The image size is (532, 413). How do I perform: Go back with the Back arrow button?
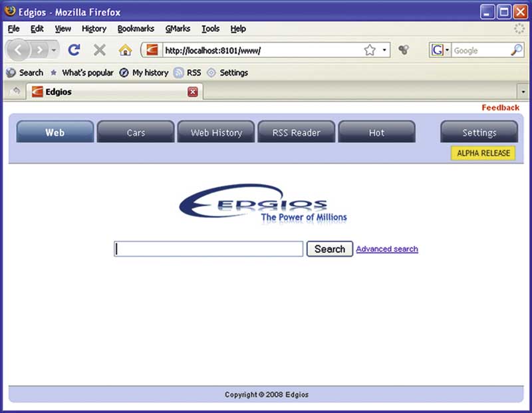click(x=18, y=51)
